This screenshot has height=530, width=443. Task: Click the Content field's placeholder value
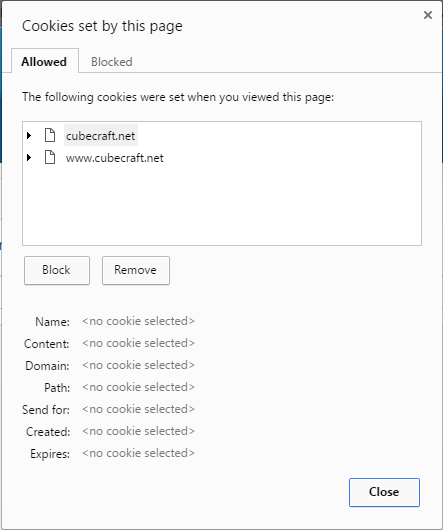138,343
